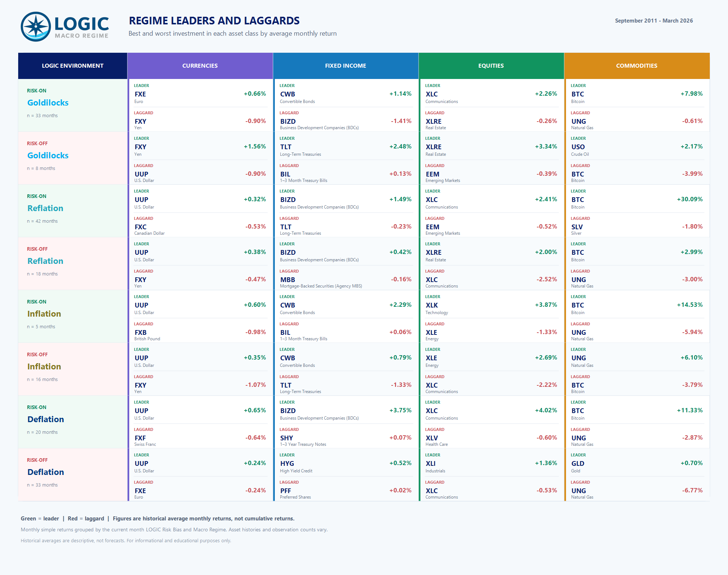Click USO Crude Oil ticker
Screen dimensions: 728x575
point(578,147)
